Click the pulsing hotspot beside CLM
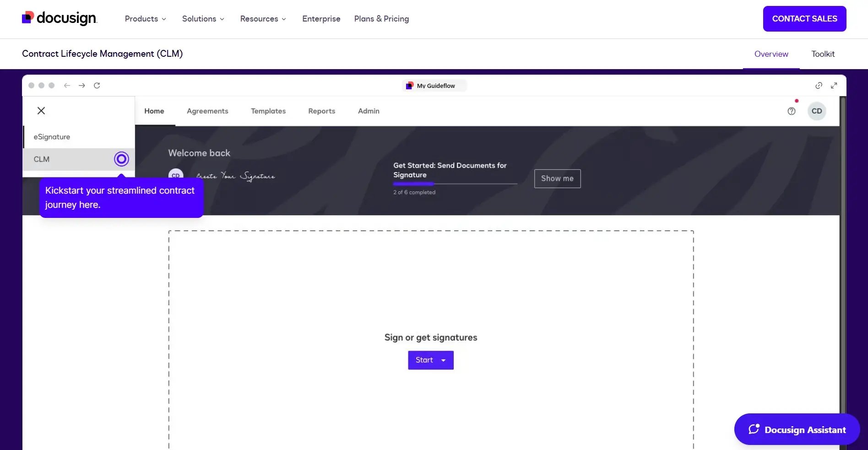Image resolution: width=868 pixels, height=450 pixels. click(x=121, y=159)
